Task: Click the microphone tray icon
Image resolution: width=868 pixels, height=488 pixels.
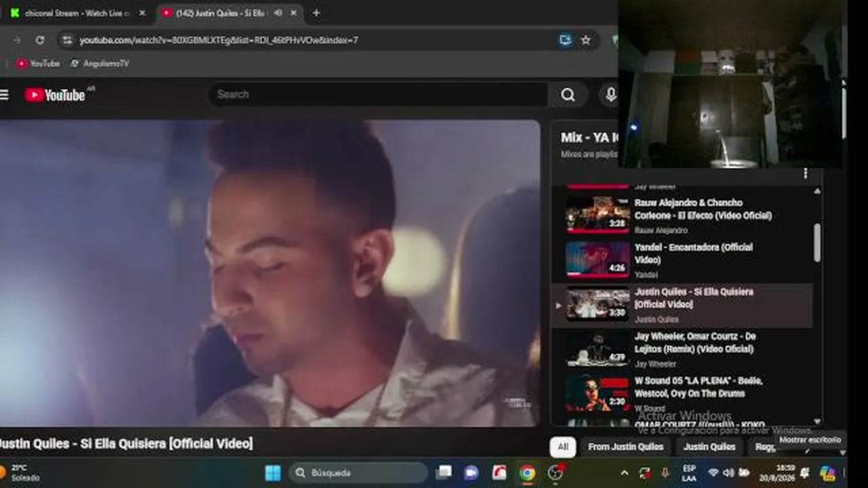Action: click(x=665, y=472)
